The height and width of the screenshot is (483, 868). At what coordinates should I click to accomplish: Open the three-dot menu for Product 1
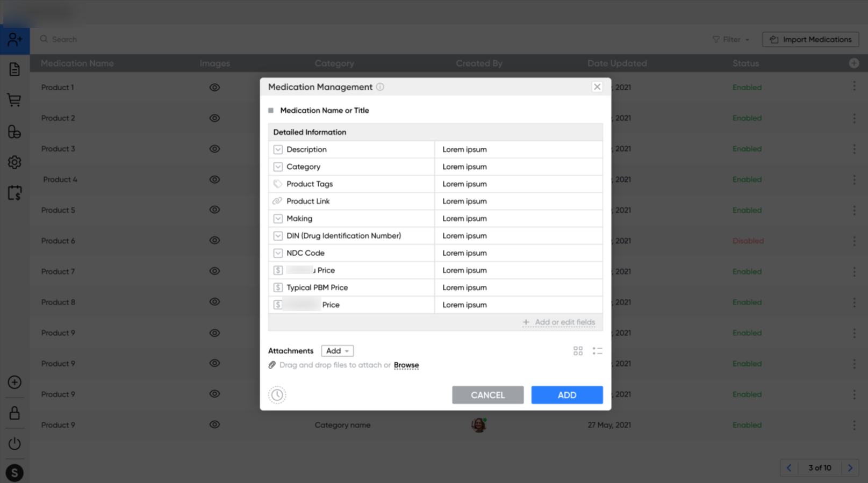point(854,87)
